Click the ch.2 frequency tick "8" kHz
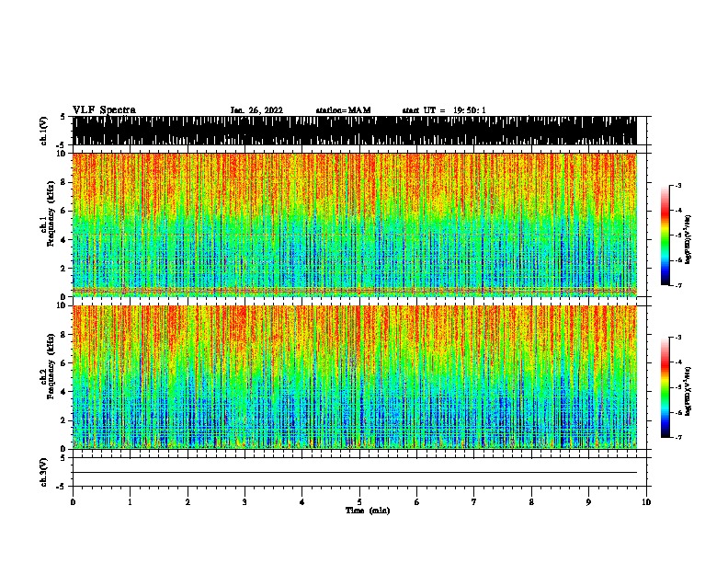Screen dimensions: 728x563 point(63,334)
